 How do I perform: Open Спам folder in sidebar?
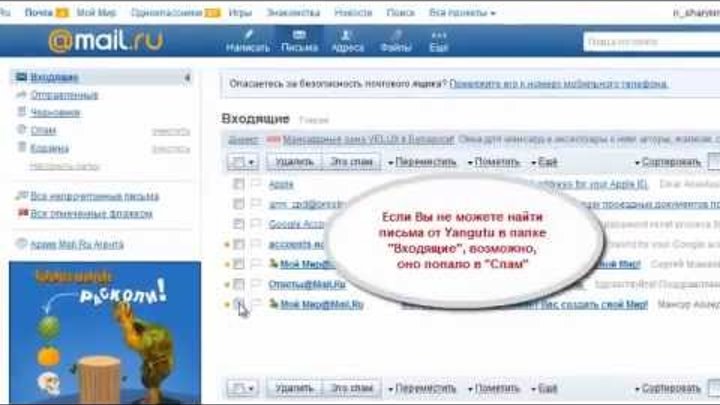pyautogui.click(x=43, y=130)
